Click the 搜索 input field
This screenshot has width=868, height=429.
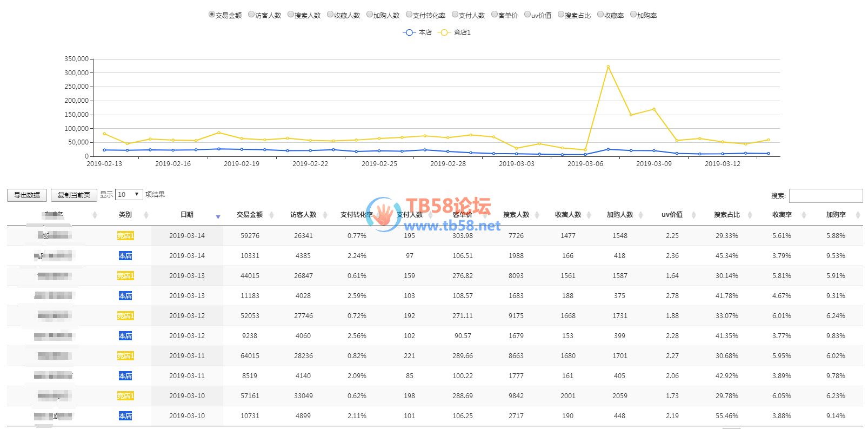click(x=825, y=196)
